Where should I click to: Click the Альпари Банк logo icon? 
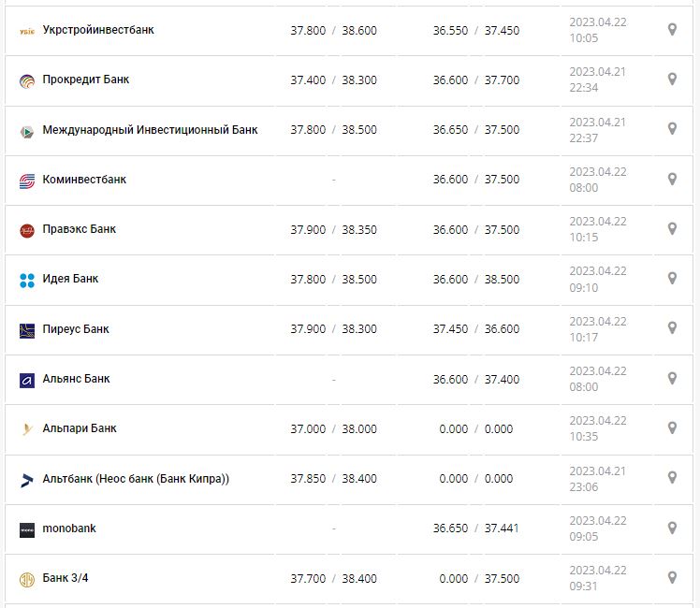(x=26, y=429)
